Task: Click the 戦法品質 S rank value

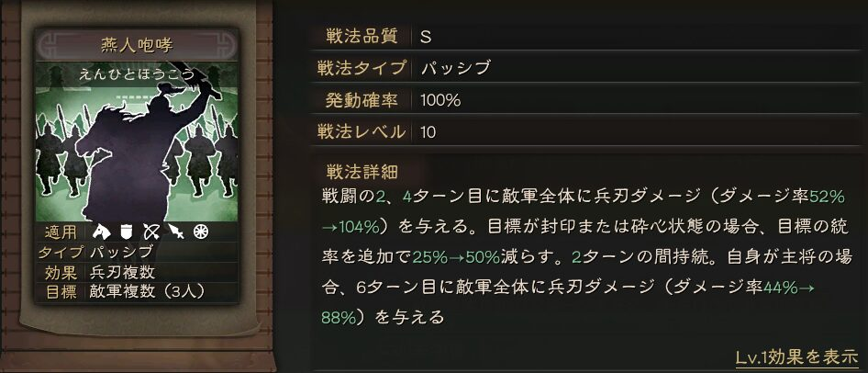Action: point(426,37)
